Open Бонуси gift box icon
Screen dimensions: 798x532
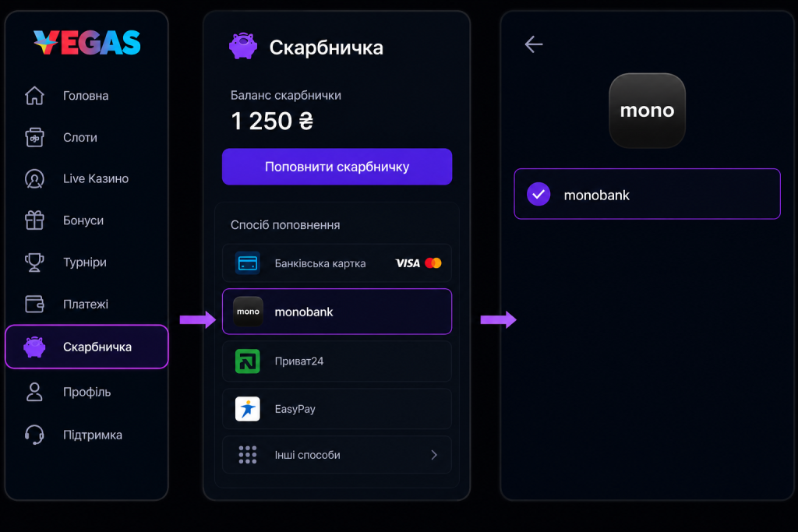(34, 220)
